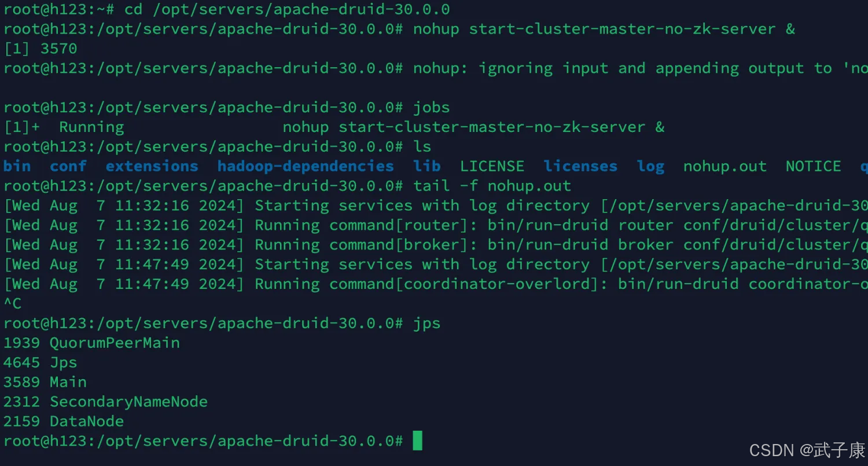Click the 'lib' directory in listing
868x466 pixels.
(x=427, y=167)
